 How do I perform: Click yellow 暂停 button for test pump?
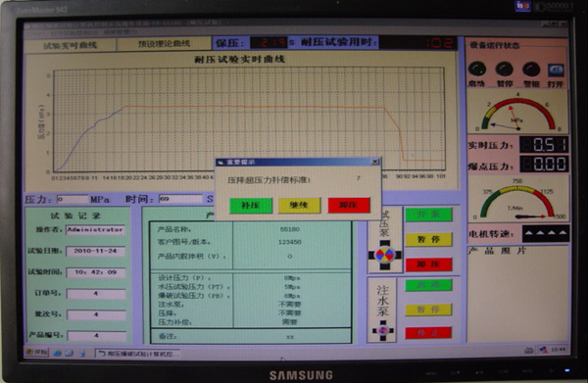pos(428,239)
